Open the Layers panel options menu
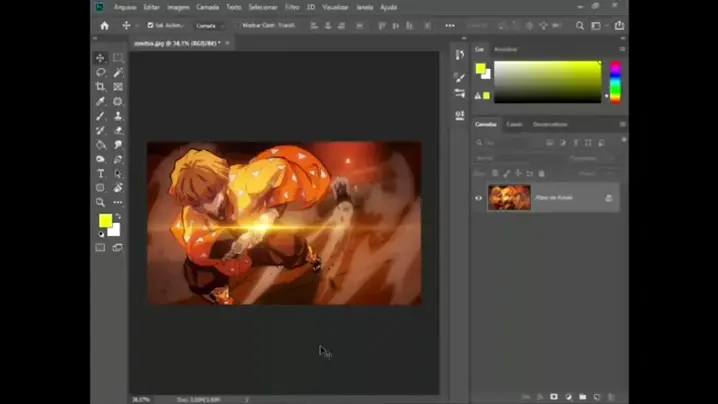This screenshot has height=404, width=718. click(x=622, y=124)
